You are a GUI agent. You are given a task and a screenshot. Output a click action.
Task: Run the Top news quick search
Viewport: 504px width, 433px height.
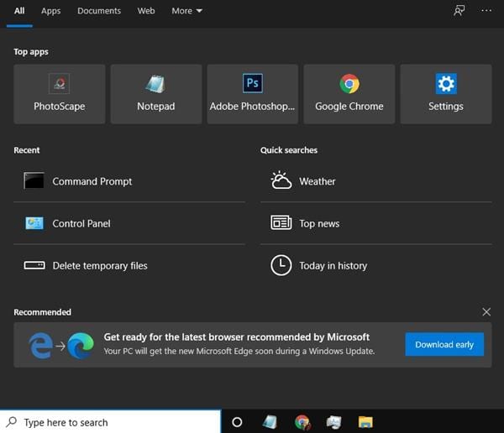[x=376, y=223]
